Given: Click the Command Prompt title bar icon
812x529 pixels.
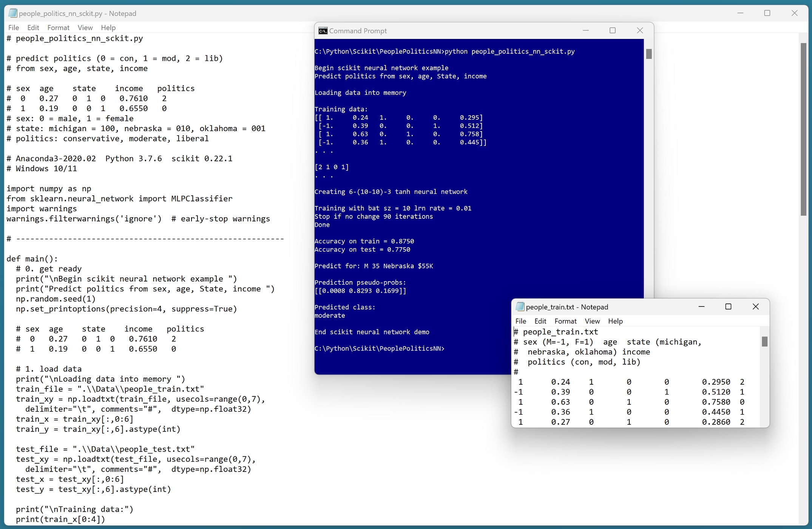Looking at the screenshot, I should (x=323, y=31).
